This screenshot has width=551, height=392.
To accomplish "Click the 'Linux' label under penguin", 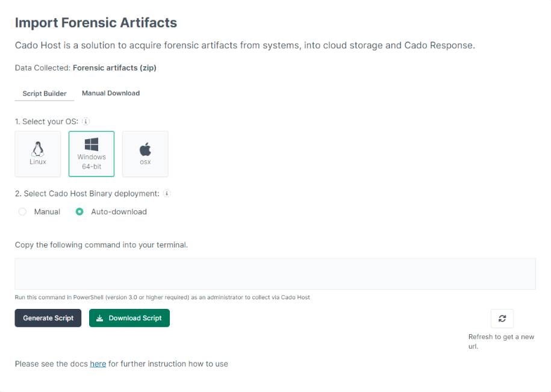I will pyautogui.click(x=38, y=162).
